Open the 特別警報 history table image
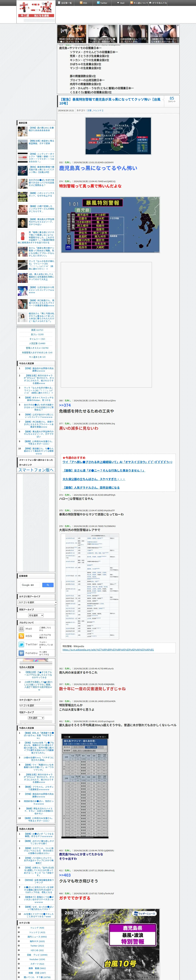The width and height of the screenshot is (196, 980). tap(90, 586)
